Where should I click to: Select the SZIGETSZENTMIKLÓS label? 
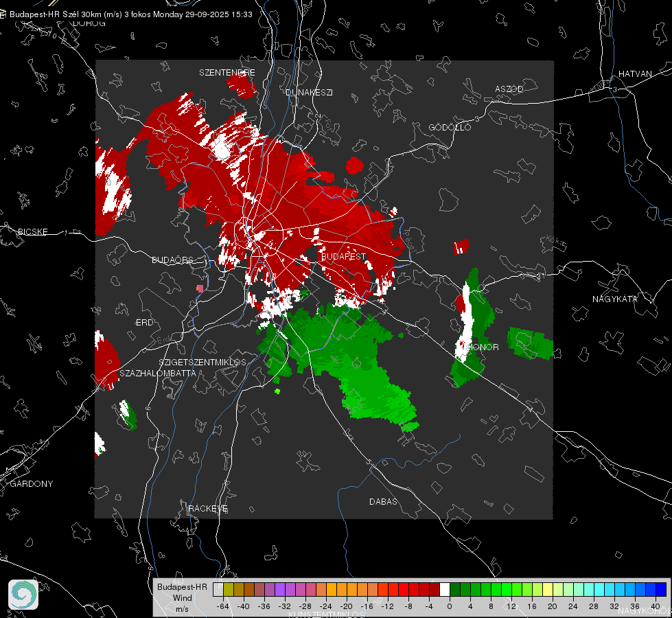pos(202,362)
